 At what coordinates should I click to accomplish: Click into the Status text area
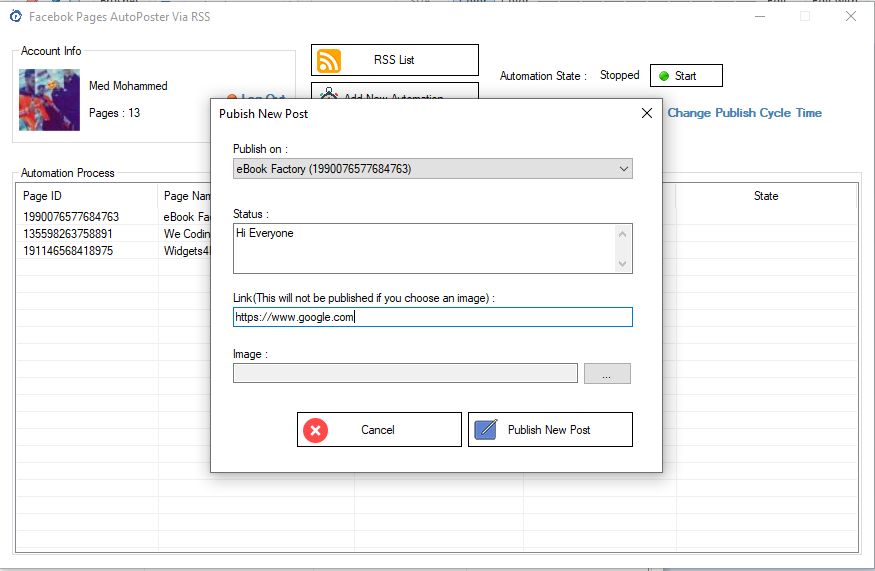point(424,248)
